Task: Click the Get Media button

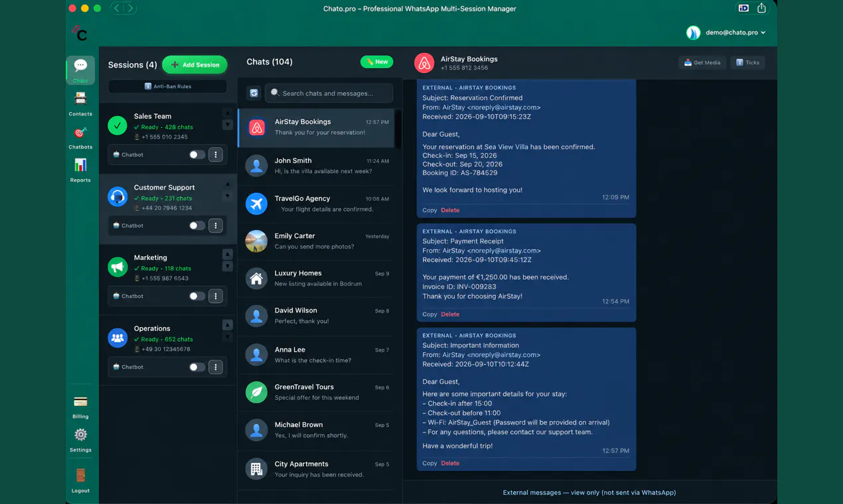Action: [x=702, y=62]
